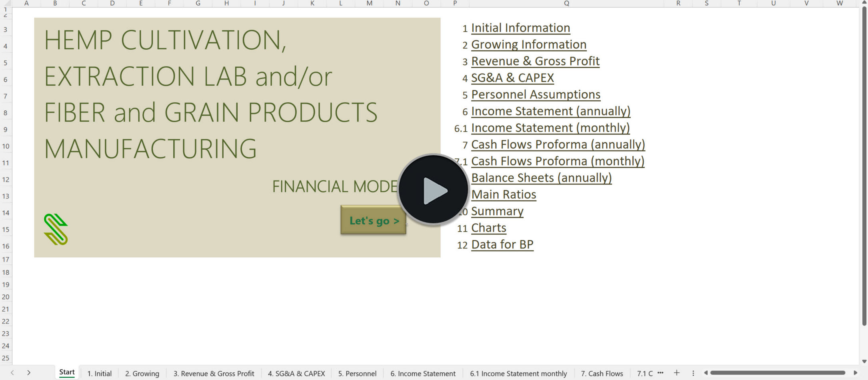Open the Growing Information link
The height and width of the screenshot is (380, 868).
pos(529,45)
